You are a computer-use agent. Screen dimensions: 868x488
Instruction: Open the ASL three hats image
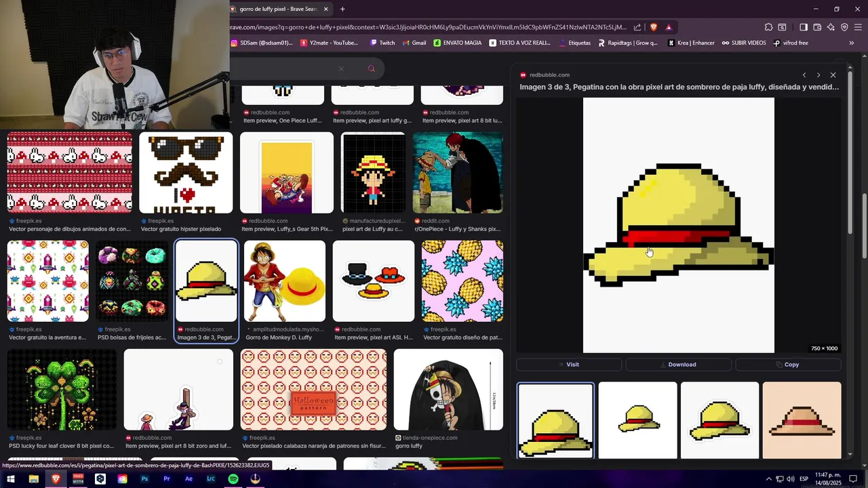click(x=374, y=281)
